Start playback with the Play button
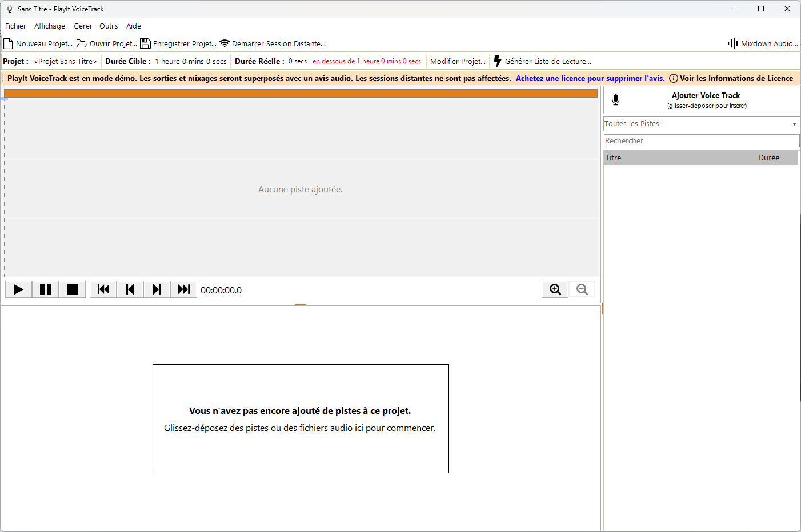 pos(18,289)
